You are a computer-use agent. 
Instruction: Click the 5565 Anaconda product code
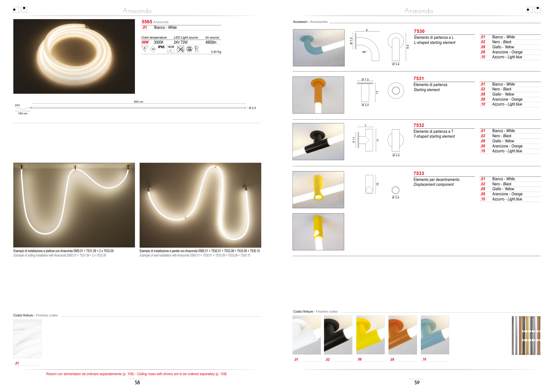(x=147, y=22)
